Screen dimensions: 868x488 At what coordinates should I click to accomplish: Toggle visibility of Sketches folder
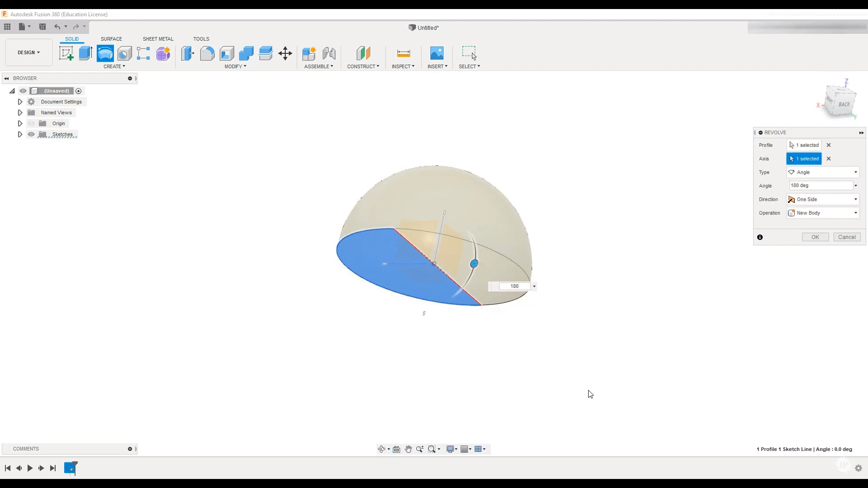(x=31, y=134)
